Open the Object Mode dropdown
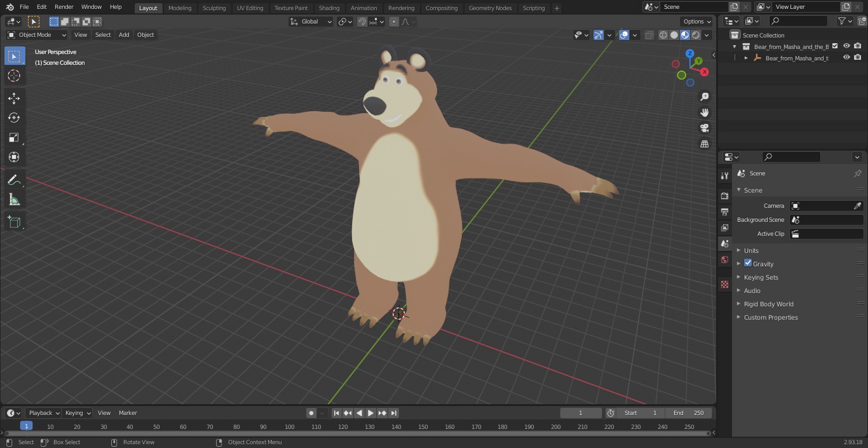This screenshot has width=868, height=448. pos(37,35)
